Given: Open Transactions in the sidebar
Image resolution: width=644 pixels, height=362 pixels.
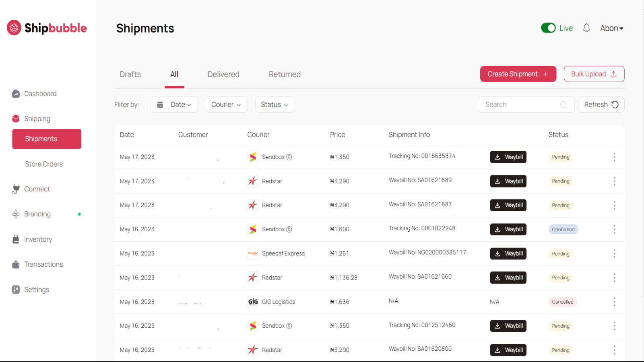Looking at the screenshot, I should [x=43, y=264].
